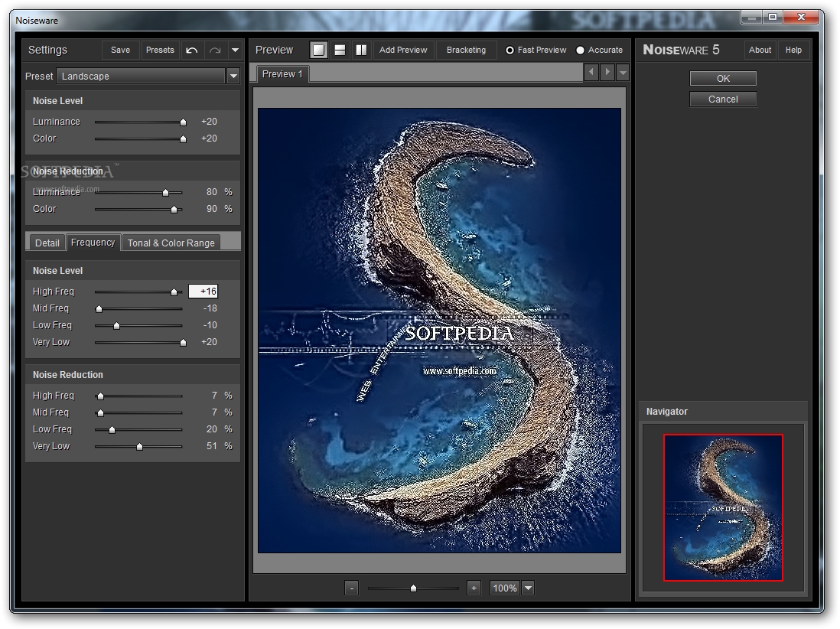Click the Cancel button
Image resolution: width=840 pixels, height=629 pixels.
pos(723,99)
